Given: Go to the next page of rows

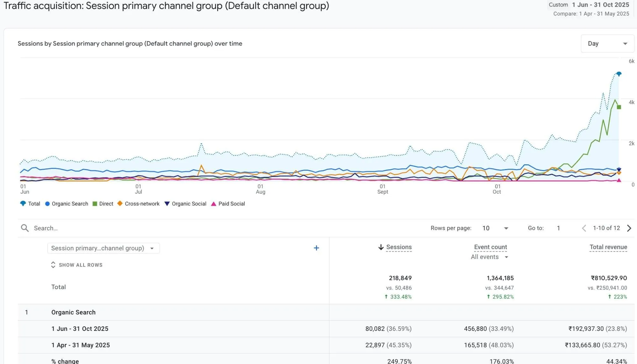Looking at the screenshot, I should (x=629, y=228).
